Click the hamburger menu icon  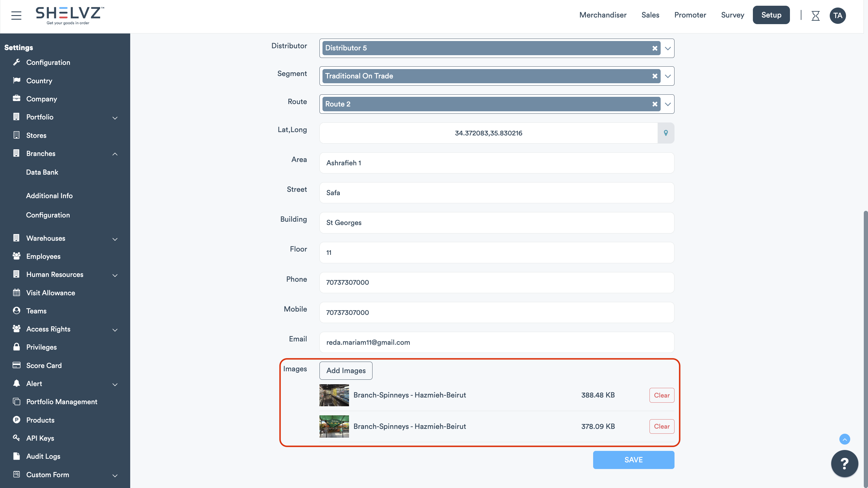(x=16, y=15)
